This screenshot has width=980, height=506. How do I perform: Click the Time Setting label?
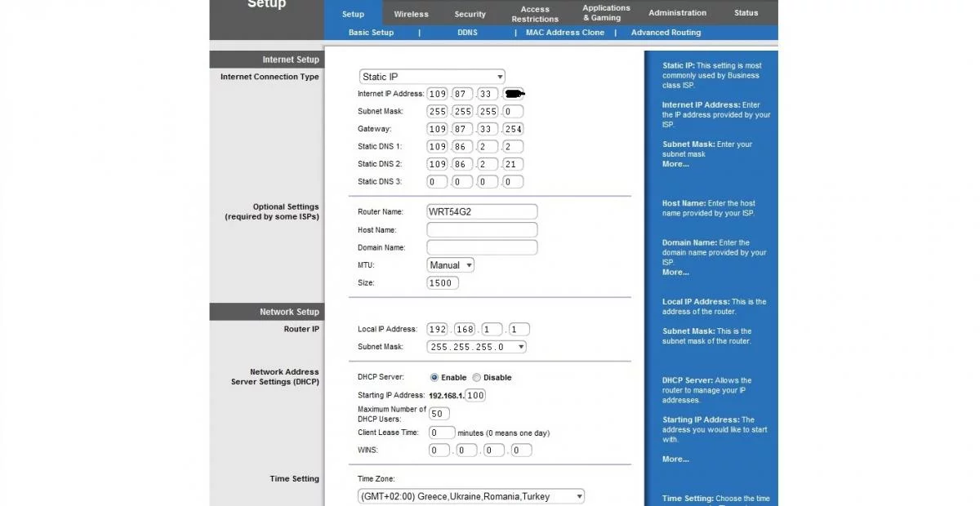[x=295, y=479]
